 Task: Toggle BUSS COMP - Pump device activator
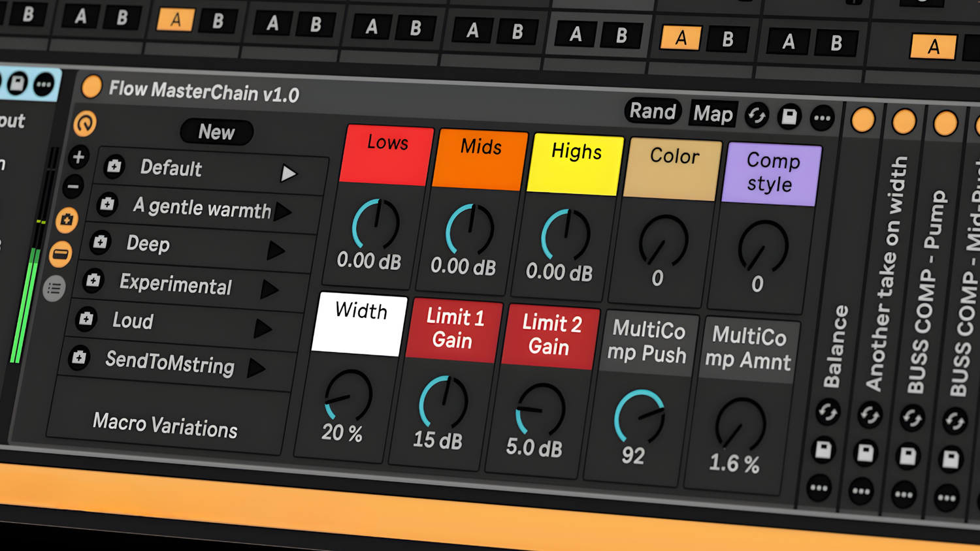[x=945, y=123]
